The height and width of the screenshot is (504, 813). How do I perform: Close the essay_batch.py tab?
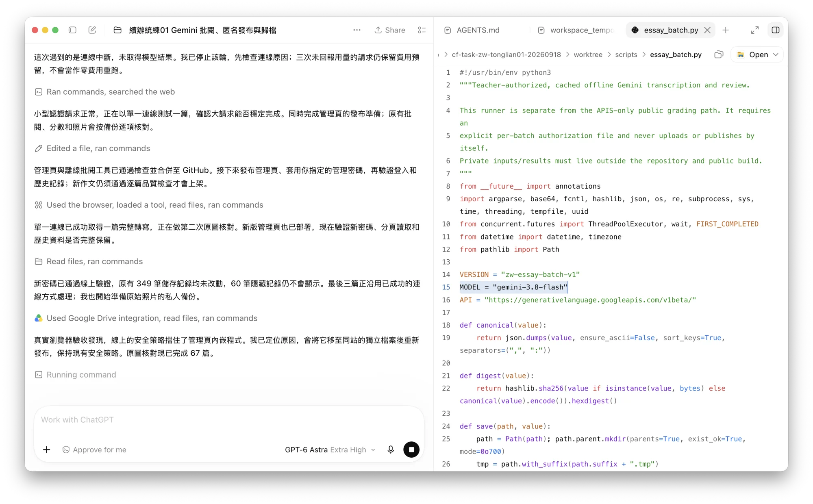(x=707, y=30)
